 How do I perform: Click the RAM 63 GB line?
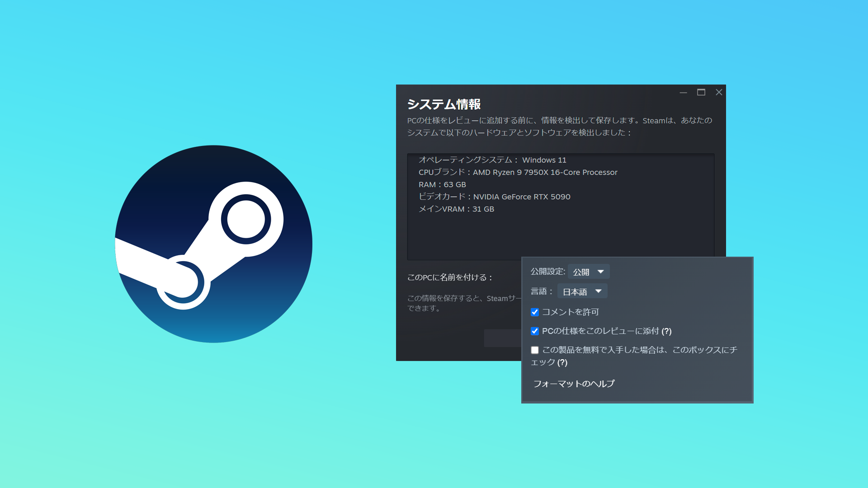click(x=442, y=184)
